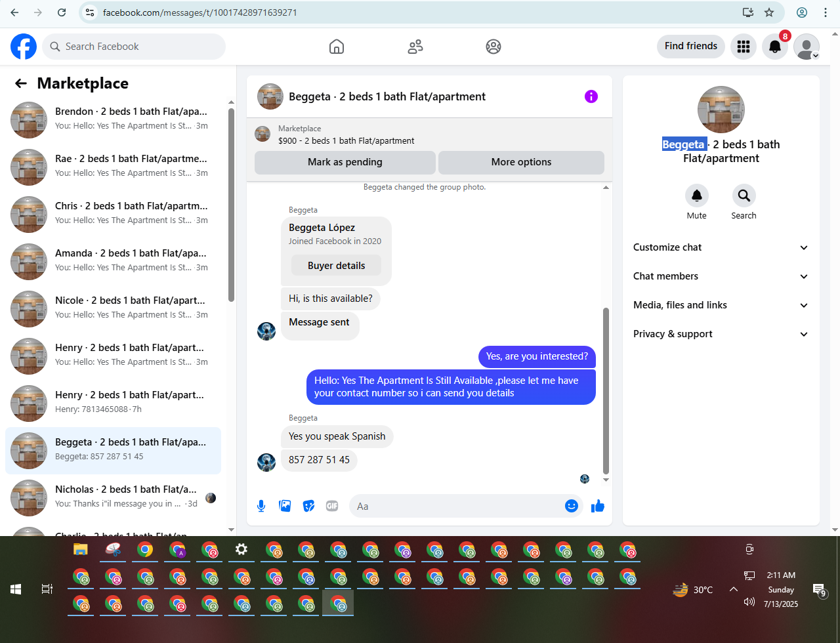Viewport: 840px width, 643px height.
Task: Click 'Yes you speak Spanish' message
Action: click(337, 436)
